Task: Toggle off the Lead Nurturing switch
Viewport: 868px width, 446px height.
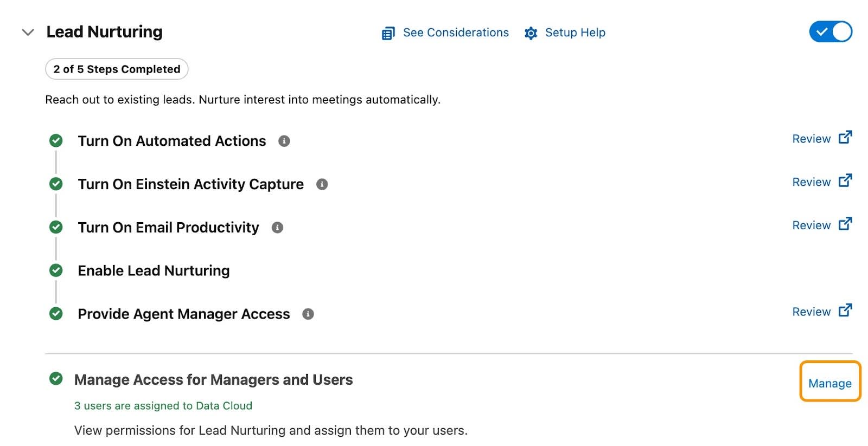Action: (830, 32)
